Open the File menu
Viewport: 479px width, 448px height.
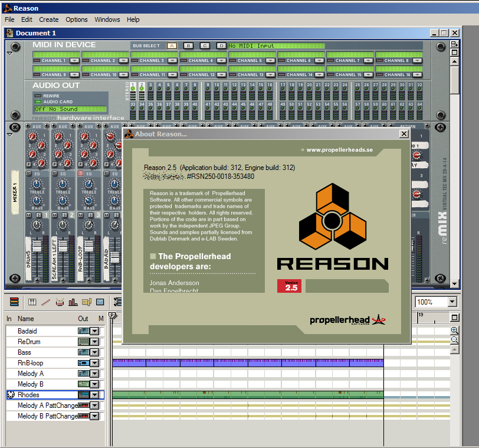click(x=9, y=19)
